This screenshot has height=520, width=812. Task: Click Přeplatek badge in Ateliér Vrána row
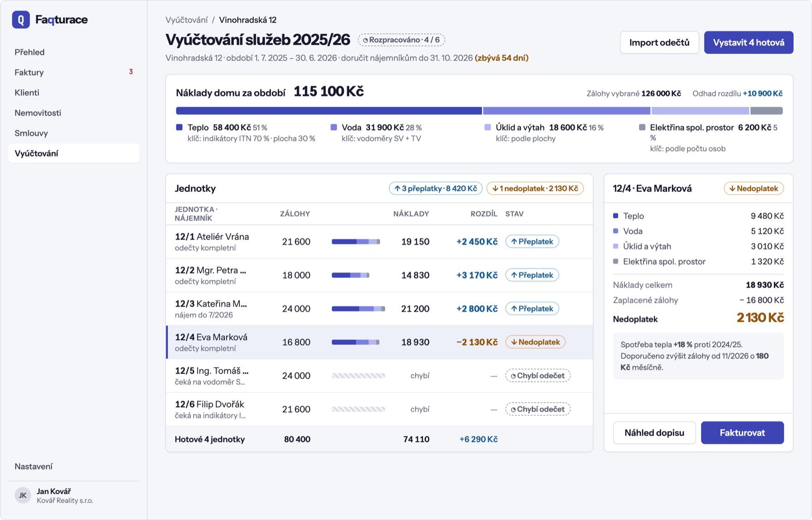tap(532, 242)
